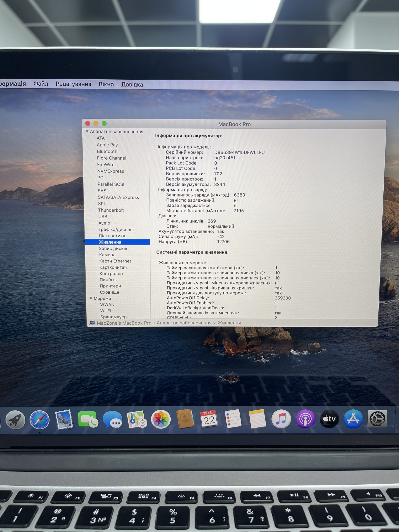Select Bluetooth in the sidebar

click(x=107, y=151)
